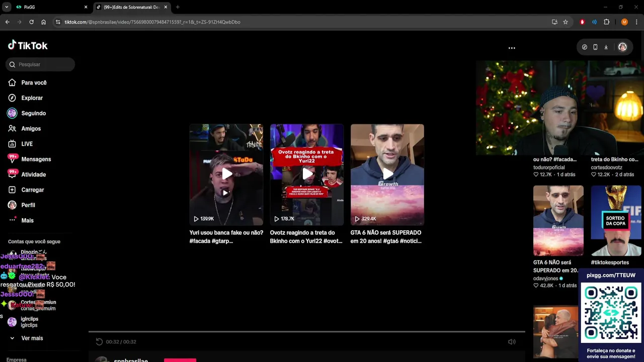Open the Explorar page
Viewport: 644px width, 362px height.
pyautogui.click(x=25, y=98)
